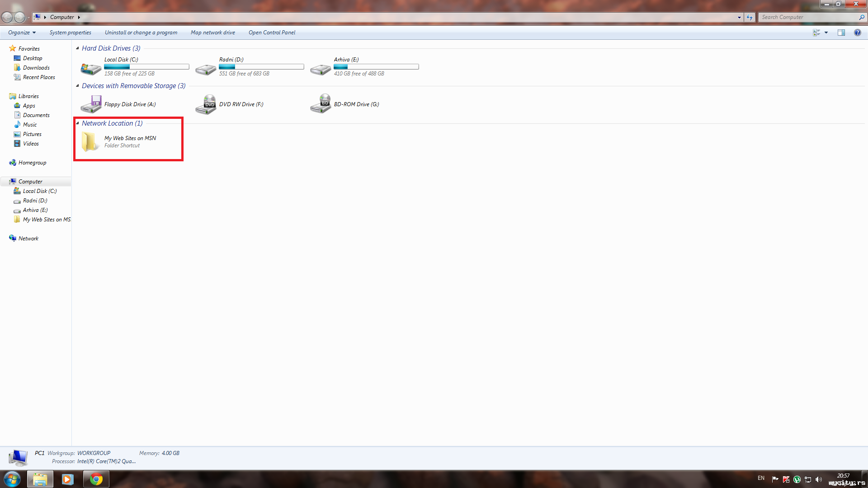The height and width of the screenshot is (488, 868).
Task: Select the DVD RW Drive (F:) icon
Action: [206, 104]
